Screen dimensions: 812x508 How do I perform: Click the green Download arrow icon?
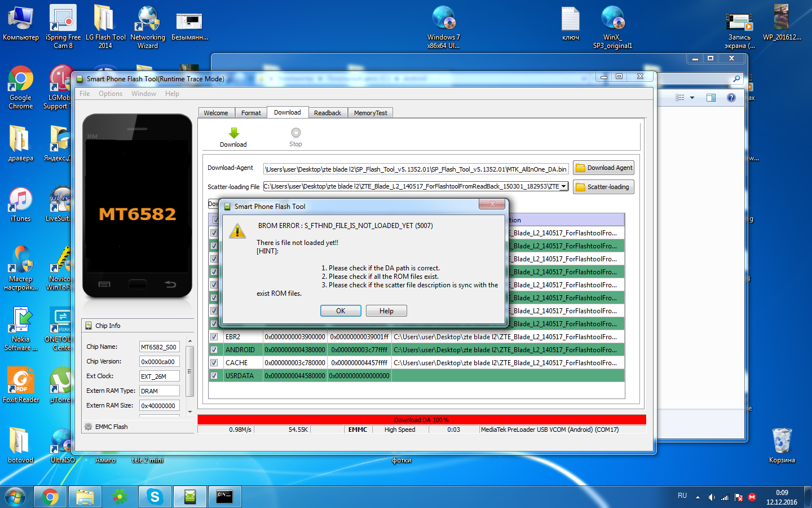tap(233, 133)
